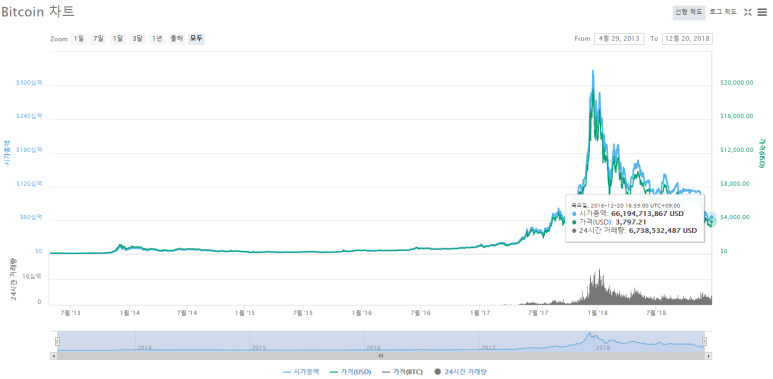This screenshot has height=379, width=773.
Task: Toggle 가격(USD) series in legend
Action: 351,372
